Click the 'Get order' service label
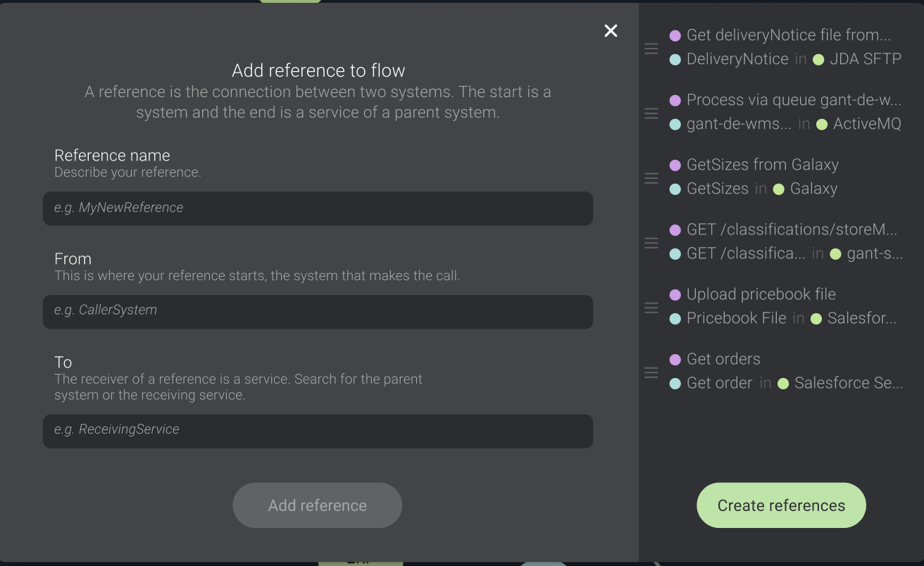 pos(720,383)
